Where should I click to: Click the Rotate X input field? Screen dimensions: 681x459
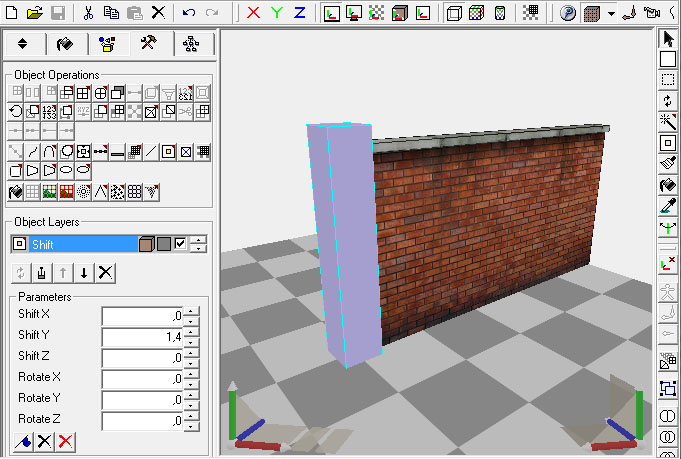pyautogui.click(x=142, y=379)
